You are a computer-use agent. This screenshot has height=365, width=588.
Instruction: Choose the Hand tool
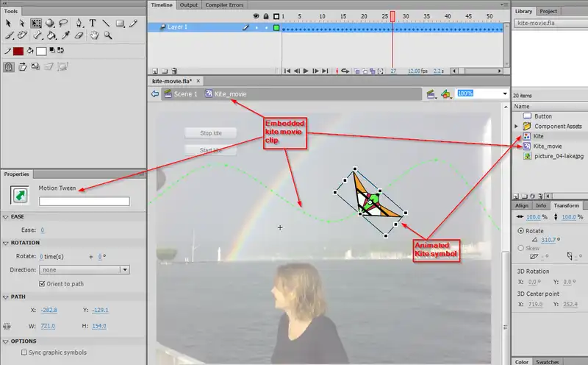click(94, 35)
